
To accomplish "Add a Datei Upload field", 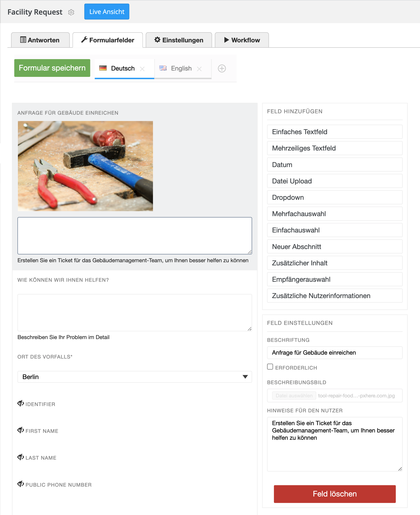I will click(x=335, y=181).
